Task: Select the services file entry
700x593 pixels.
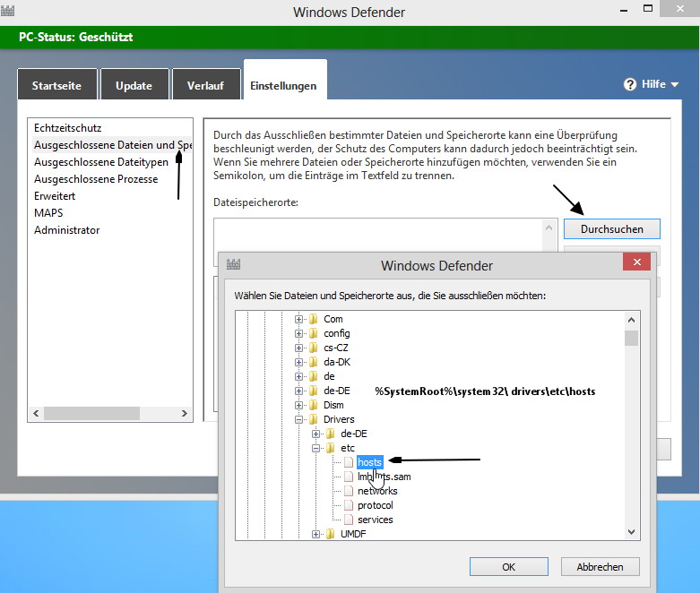Action: pos(375,520)
